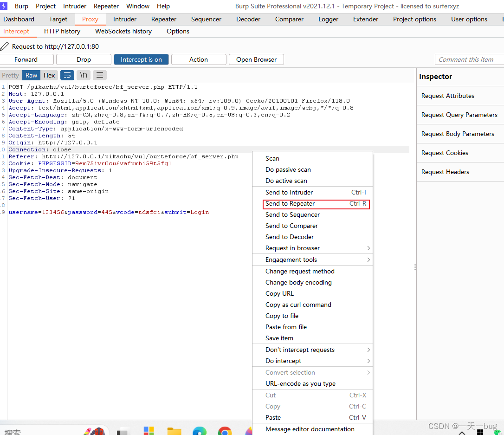Switch to Hex view
This screenshot has width=504, height=435.
[49, 75]
